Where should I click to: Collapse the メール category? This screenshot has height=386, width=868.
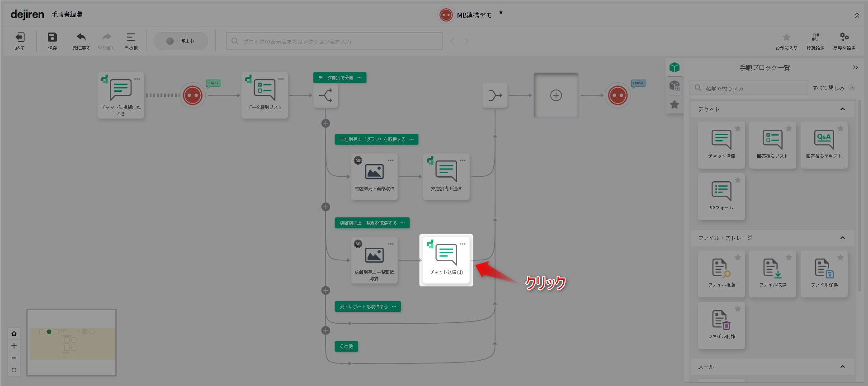843,367
